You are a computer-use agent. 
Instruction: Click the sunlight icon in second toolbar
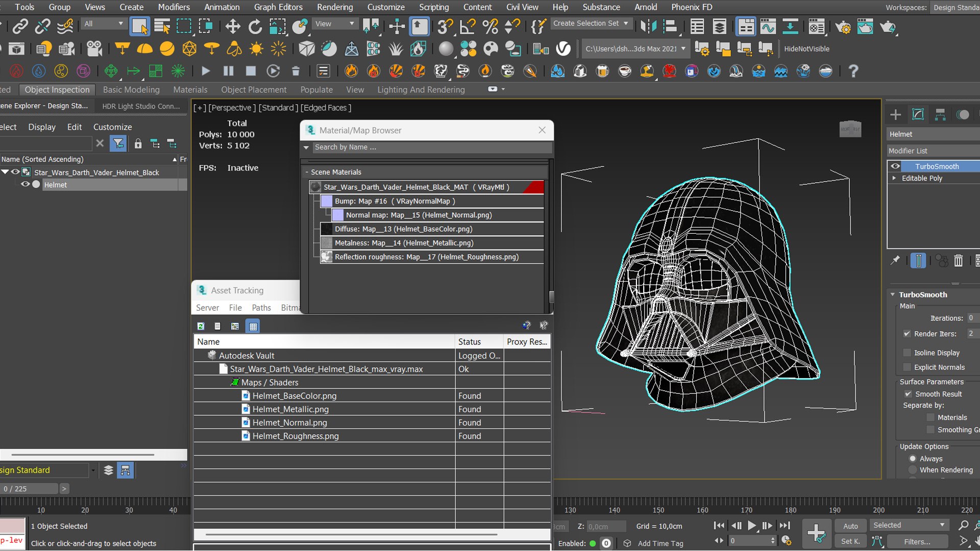(256, 48)
